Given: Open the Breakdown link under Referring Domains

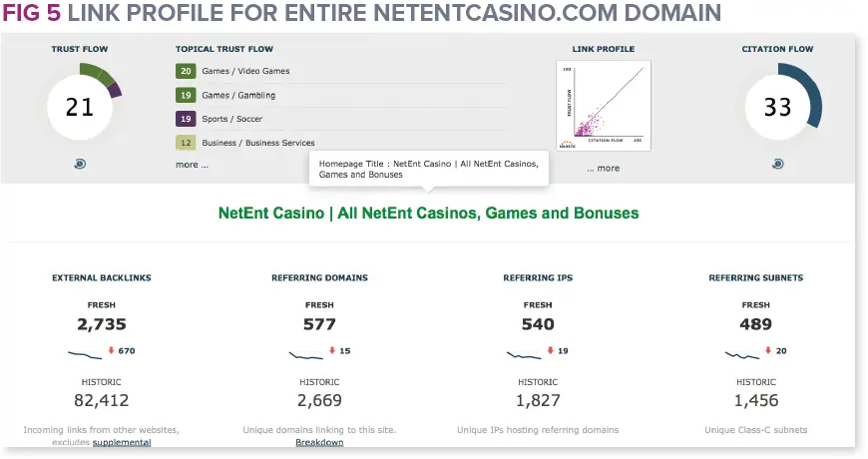Looking at the screenshot, I should pyautogui.click(x=319, y=442).
